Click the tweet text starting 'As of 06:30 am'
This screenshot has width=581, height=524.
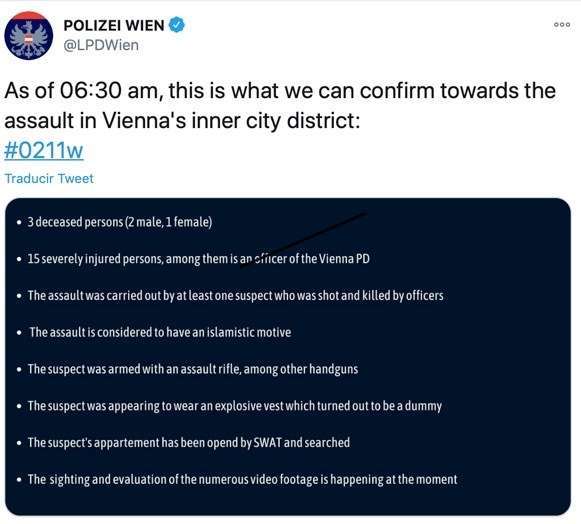[280, 106]
